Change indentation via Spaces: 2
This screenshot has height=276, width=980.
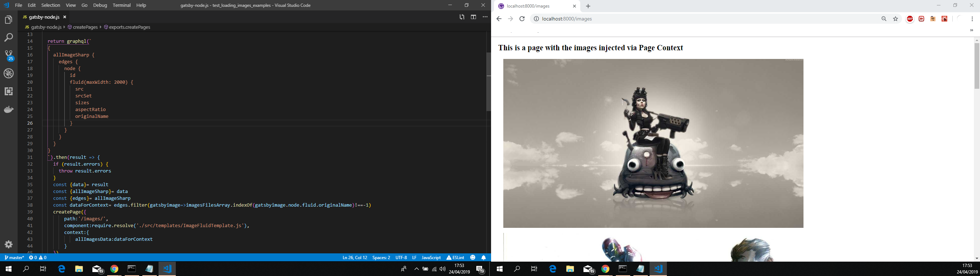click(x=381, y=257)
